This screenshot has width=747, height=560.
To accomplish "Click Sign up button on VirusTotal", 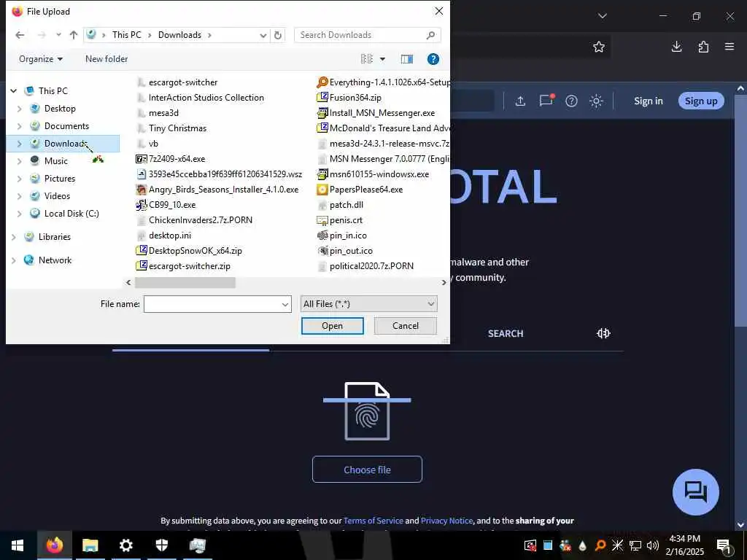I will [x=701, y=101].
